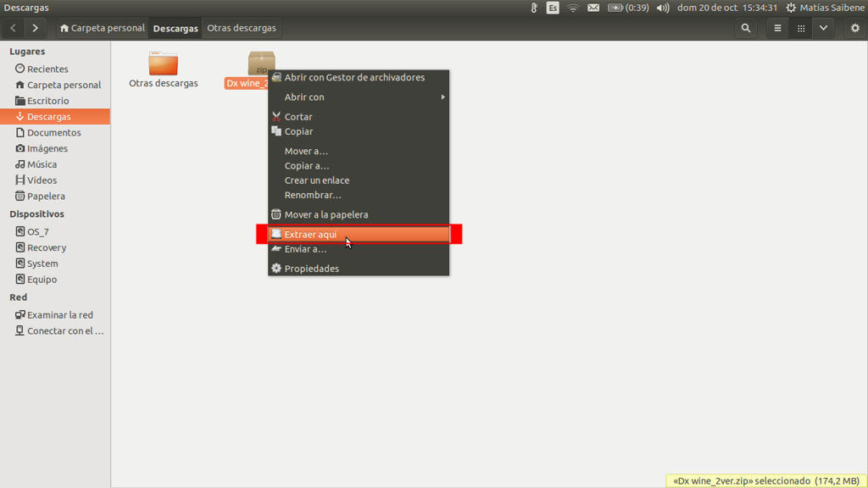
Task: Expand the Abrir con submenu
Action: pyautogui.click(x=359, y=97)
